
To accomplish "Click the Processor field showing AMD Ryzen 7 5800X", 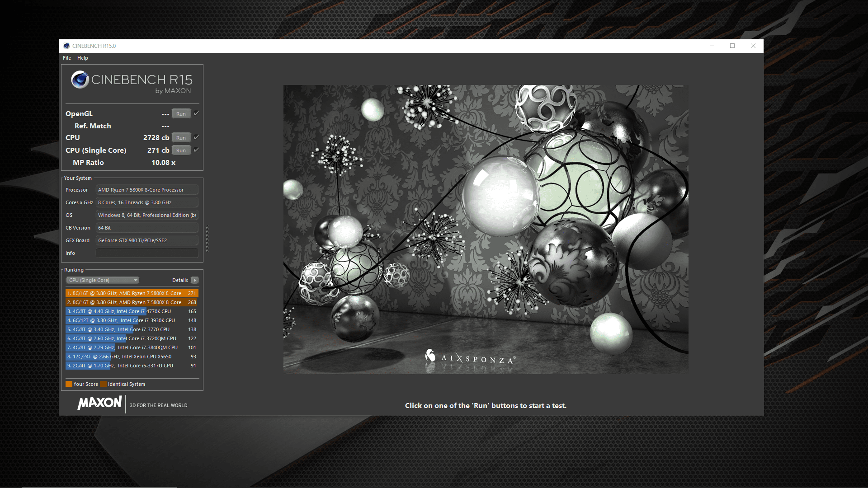I will click(x=147, y=190).
